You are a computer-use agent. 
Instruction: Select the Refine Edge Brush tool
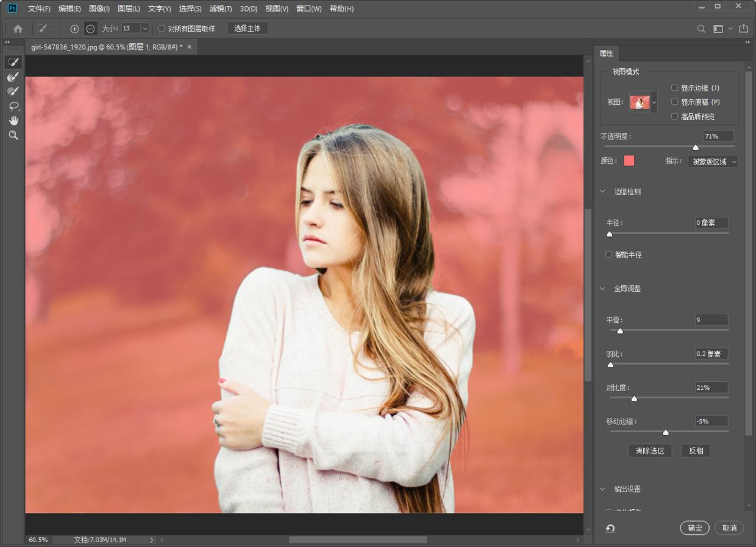coord(13,77)
